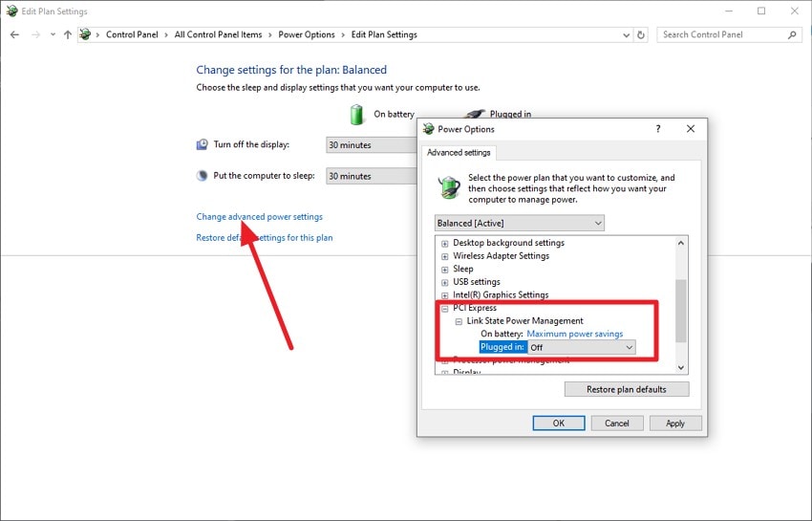Expand the address bar history dropdown
The image size is (812, 521).
626,34
